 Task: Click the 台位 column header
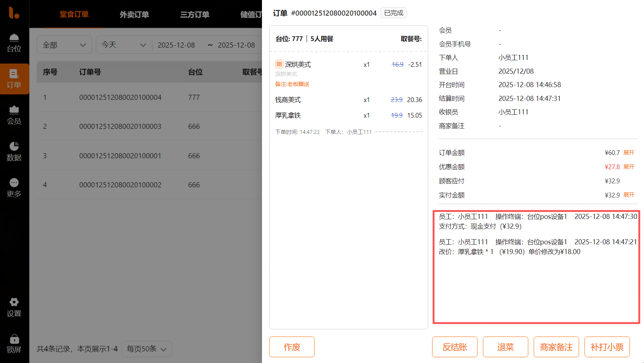195,72
